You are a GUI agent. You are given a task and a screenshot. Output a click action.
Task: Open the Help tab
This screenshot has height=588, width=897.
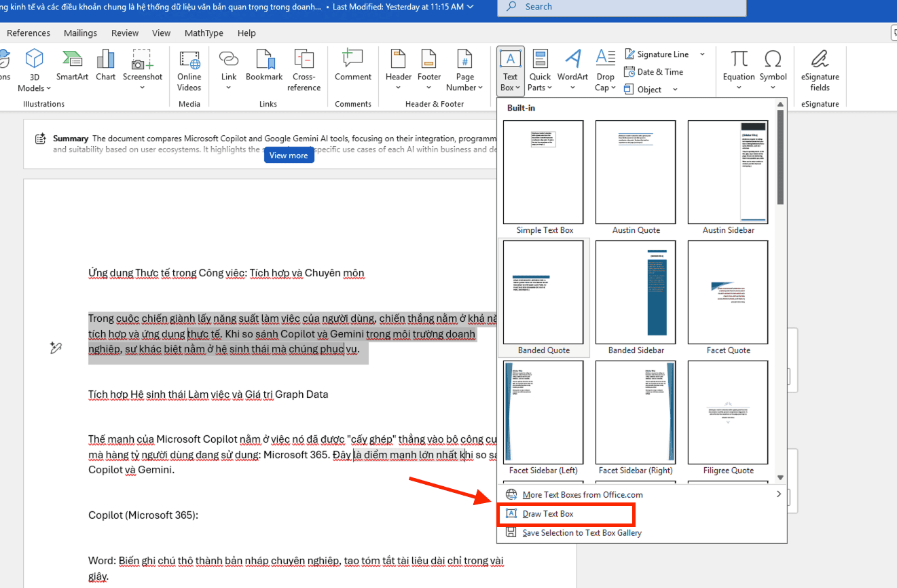246,33
